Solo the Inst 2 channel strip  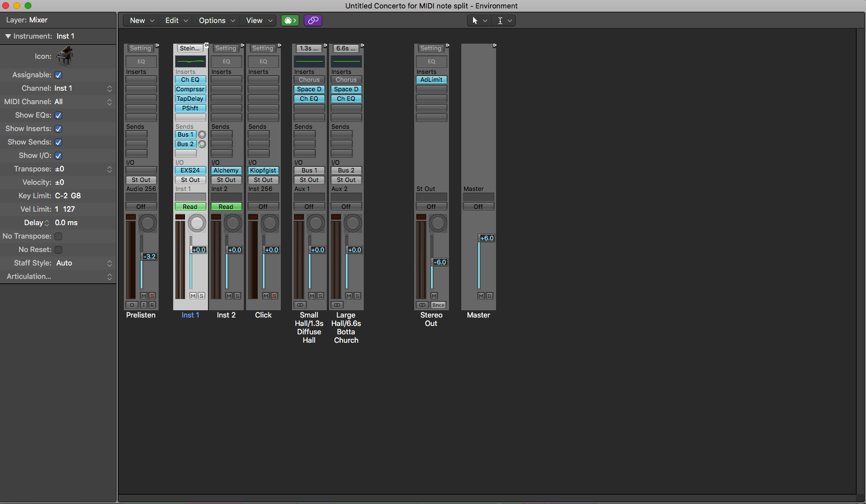pyautogui.click(x=237, y=296)
